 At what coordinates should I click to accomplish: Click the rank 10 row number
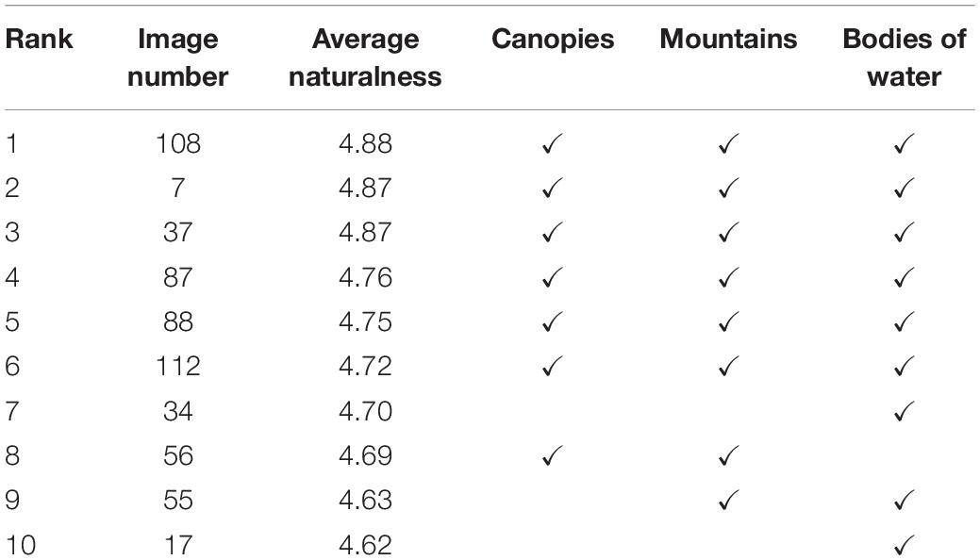[x=20, y=545]
